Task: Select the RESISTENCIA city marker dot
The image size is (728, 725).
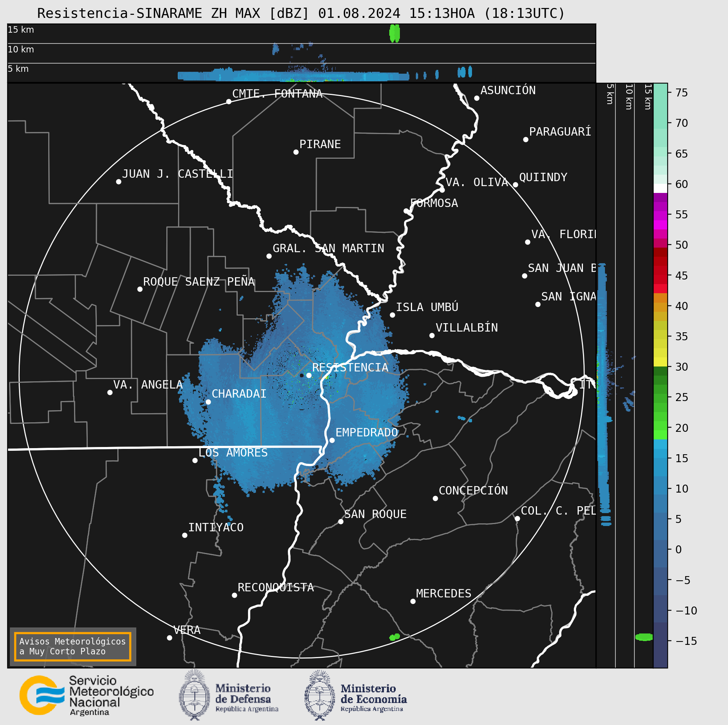Action: pyautogui.click(x=309, y=375)
